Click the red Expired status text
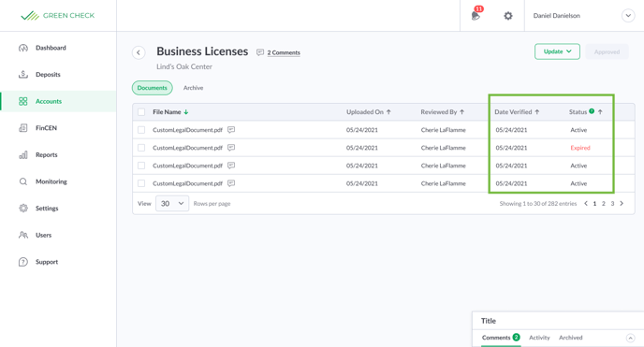Screen dimensions: 644x347 click(x=580, y=148)
